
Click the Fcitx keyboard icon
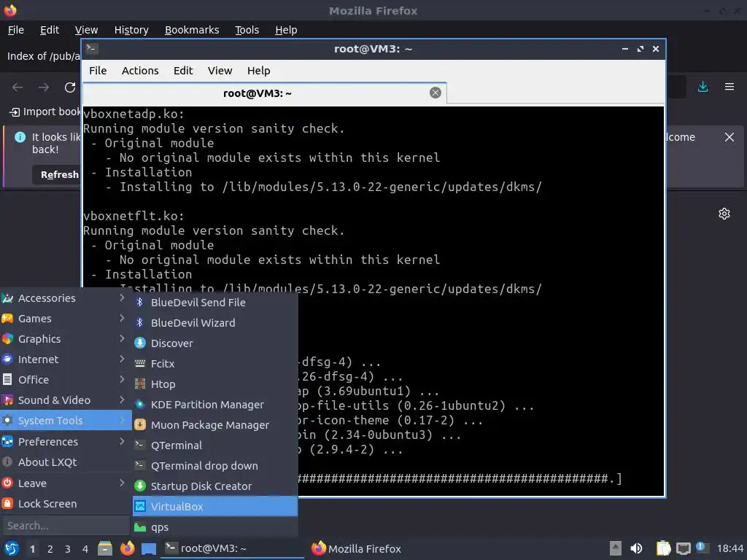139,363
